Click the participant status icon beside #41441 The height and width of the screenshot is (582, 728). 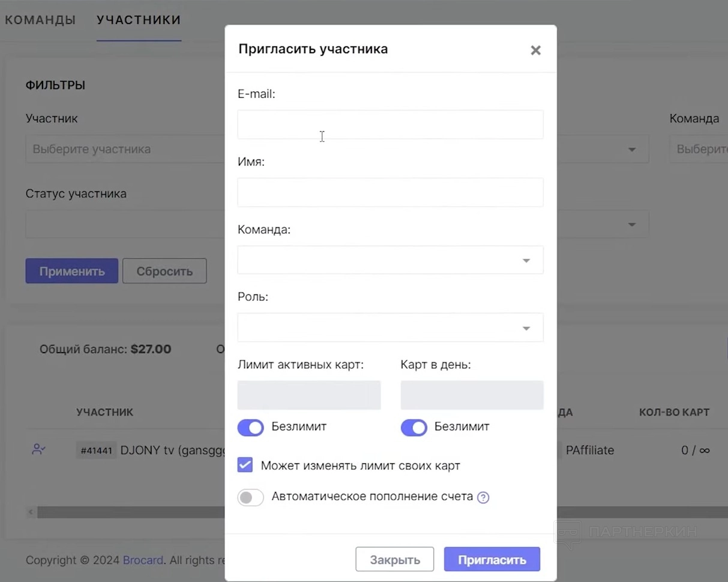point(39,449)
